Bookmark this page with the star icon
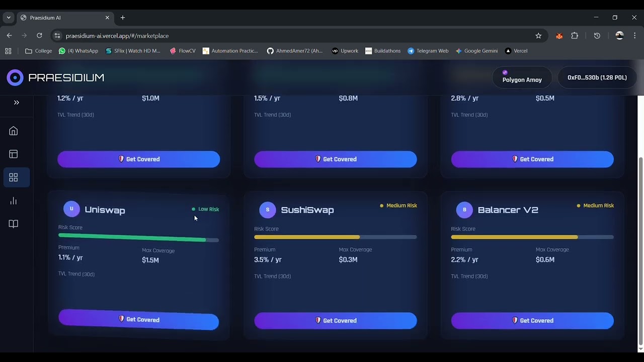Image resolution: width=644 pixels, height=362 pixels. point(538,36)
